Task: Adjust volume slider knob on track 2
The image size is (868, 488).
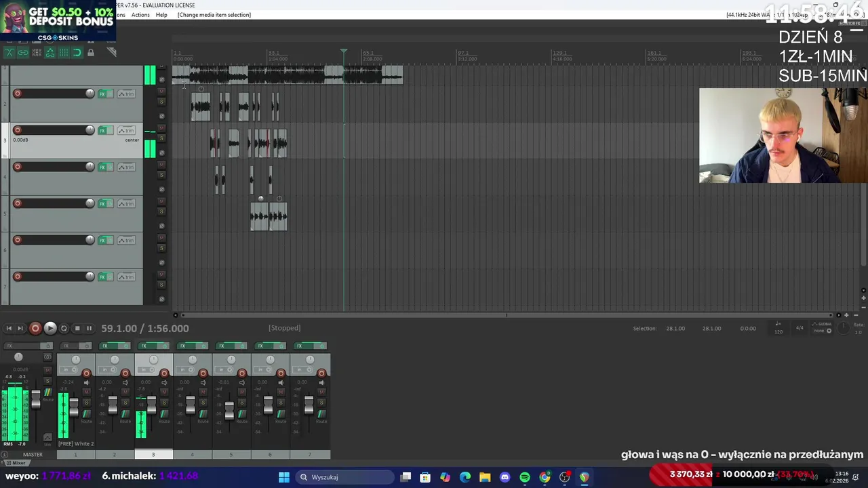Action: click(90, 94)
